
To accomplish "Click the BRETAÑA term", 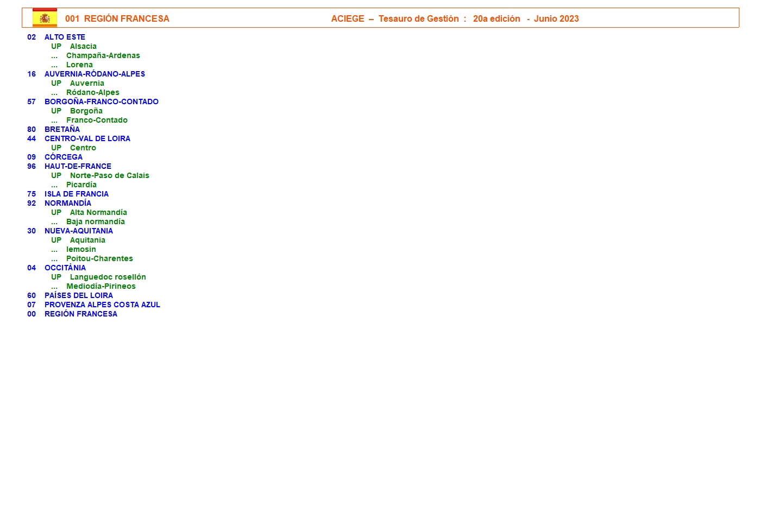I will coord(62,129).
